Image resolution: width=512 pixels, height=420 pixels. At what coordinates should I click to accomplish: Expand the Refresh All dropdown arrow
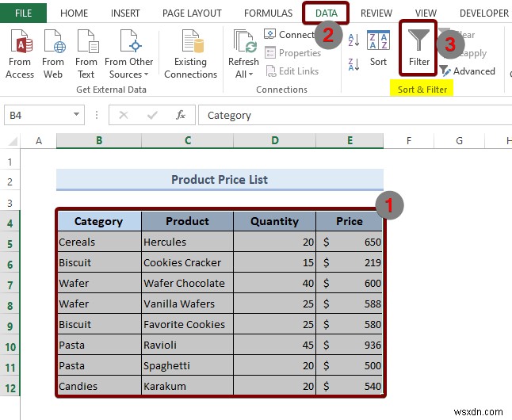coord(250,74)
